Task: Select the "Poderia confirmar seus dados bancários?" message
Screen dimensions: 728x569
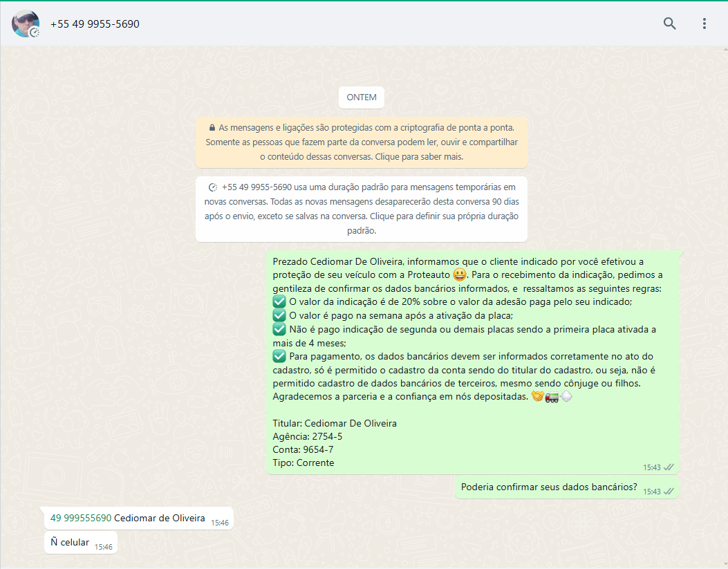Action: 549,487
